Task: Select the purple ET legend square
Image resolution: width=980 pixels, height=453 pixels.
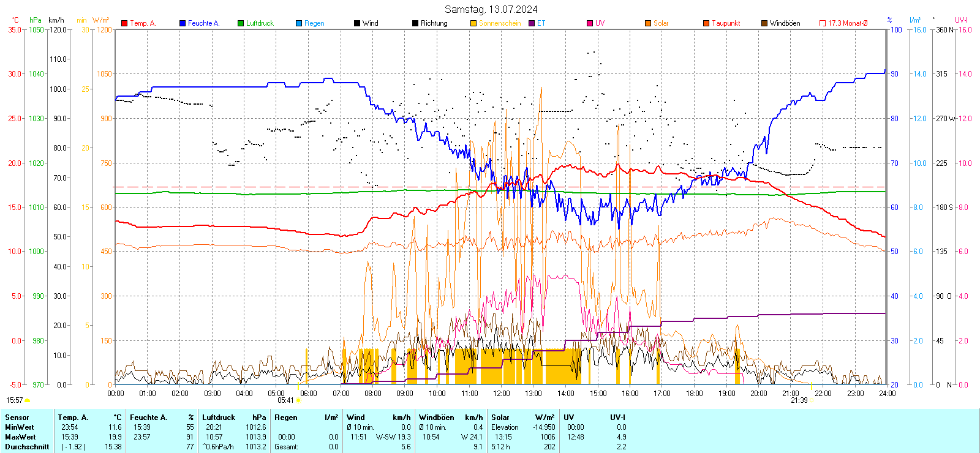Action: point(532,23)
